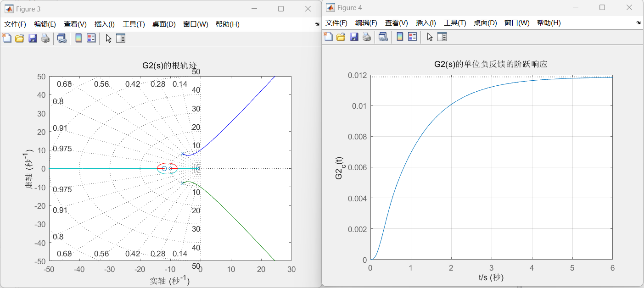
Task: Click the Figure 4 title bar text
Action: 350,7
